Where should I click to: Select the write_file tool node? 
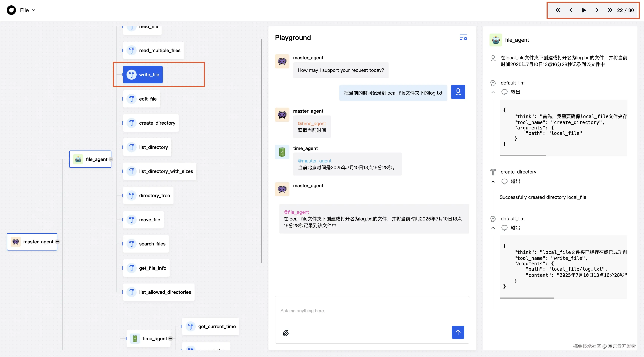[143, 75]
